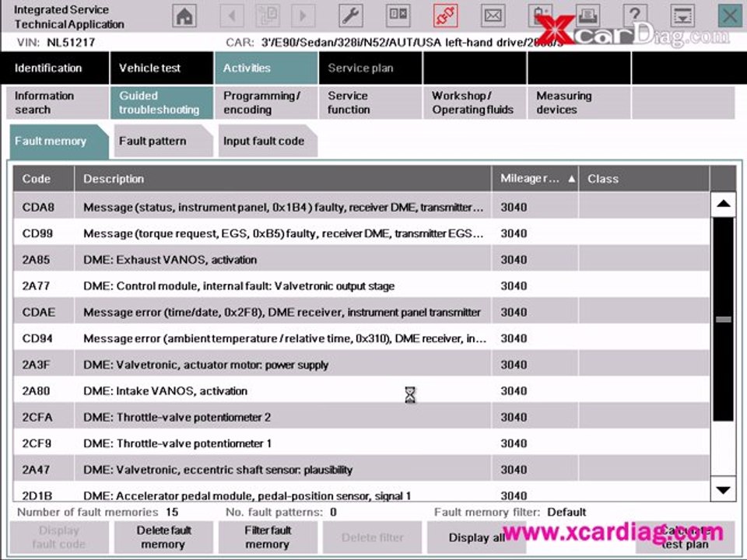
Task: Click the printer icon
Action: coord(588,16)
